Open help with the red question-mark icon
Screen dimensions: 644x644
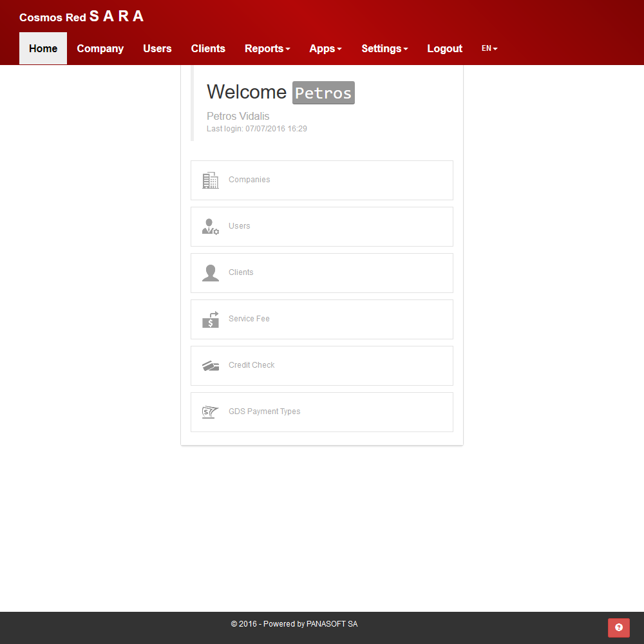pos(618,627)
